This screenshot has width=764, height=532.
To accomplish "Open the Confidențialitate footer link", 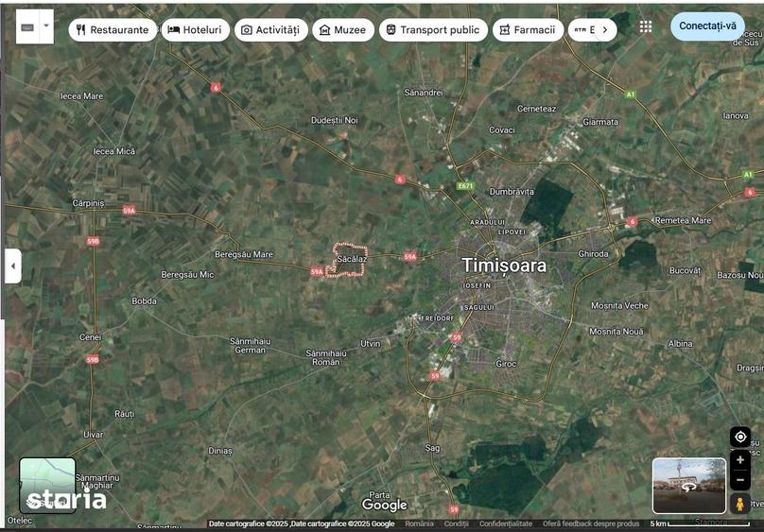I will (505, 523).
